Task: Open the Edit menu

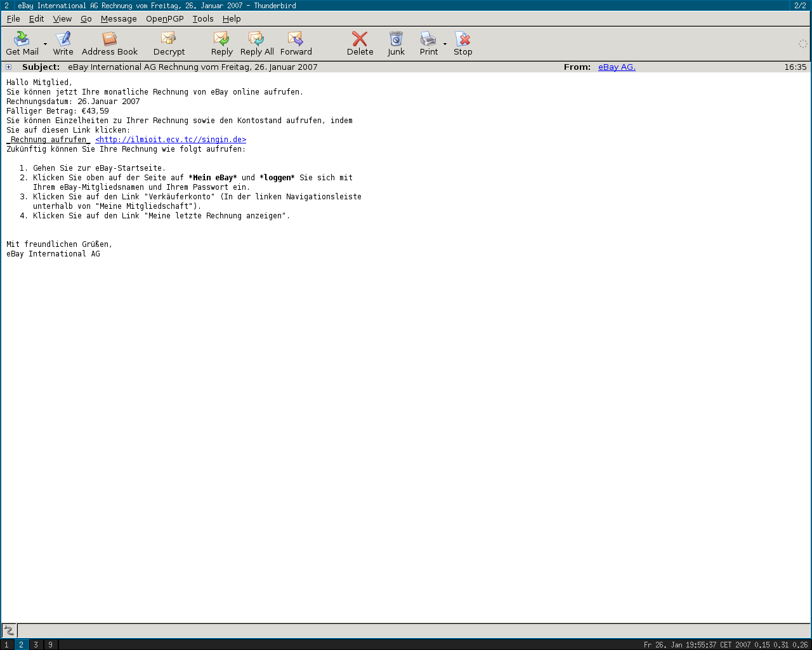Action: pos(36,19)
